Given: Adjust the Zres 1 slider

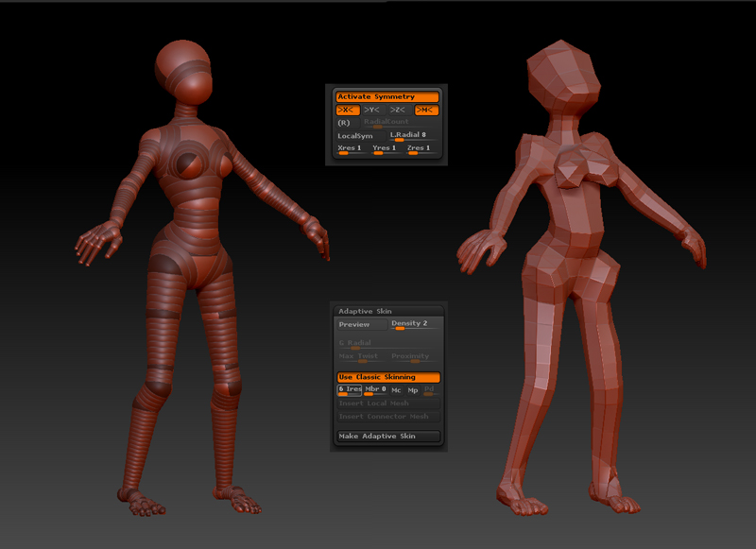Looking at the screenshot, I should coord(421,149).
